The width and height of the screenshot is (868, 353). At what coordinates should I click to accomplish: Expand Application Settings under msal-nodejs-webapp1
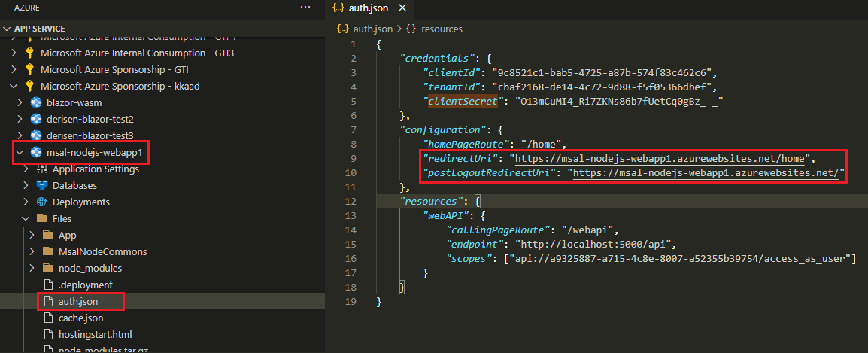pos(26,169)
